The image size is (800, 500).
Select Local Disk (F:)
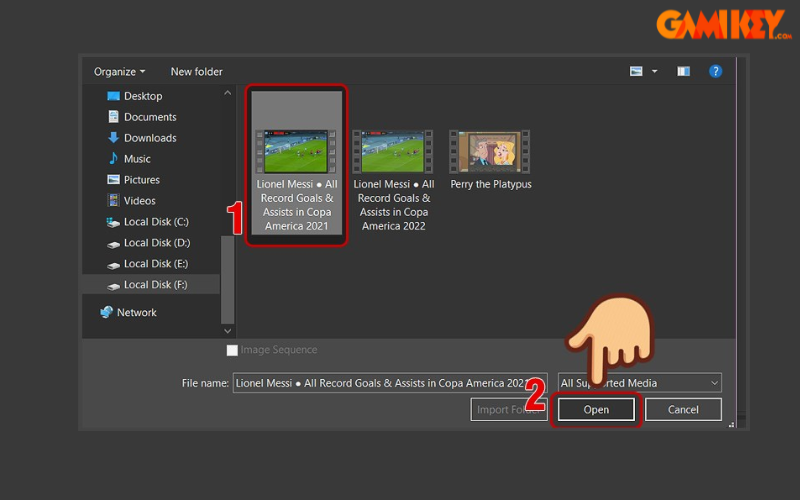151,284
